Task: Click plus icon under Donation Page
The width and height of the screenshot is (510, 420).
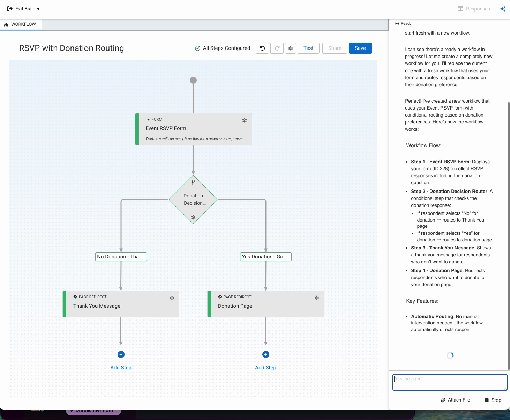Action: [266, 354]
